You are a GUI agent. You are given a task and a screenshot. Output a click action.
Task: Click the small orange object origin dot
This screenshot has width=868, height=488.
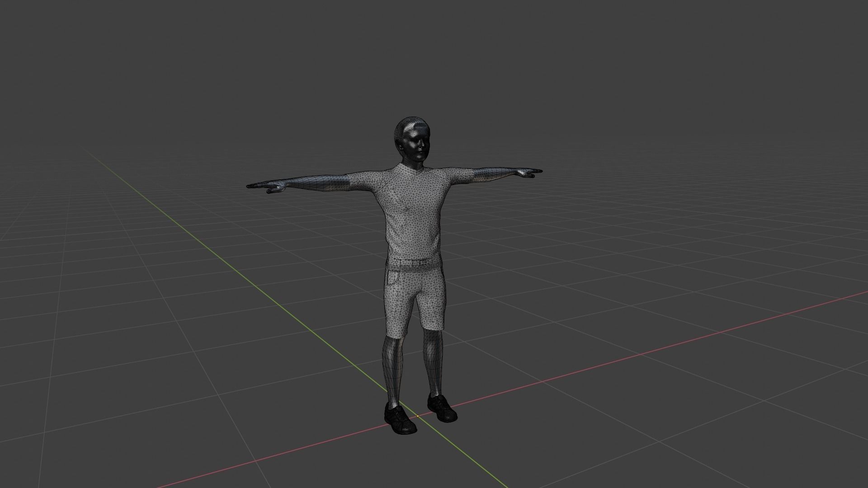418,416
